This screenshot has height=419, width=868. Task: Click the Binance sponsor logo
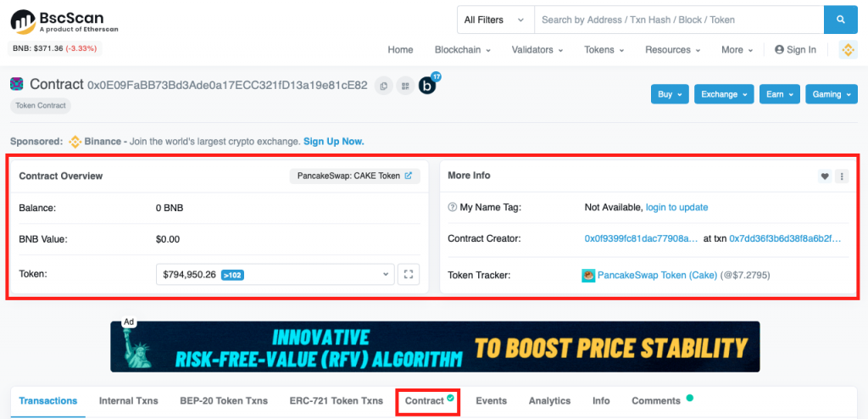(75, 142)
